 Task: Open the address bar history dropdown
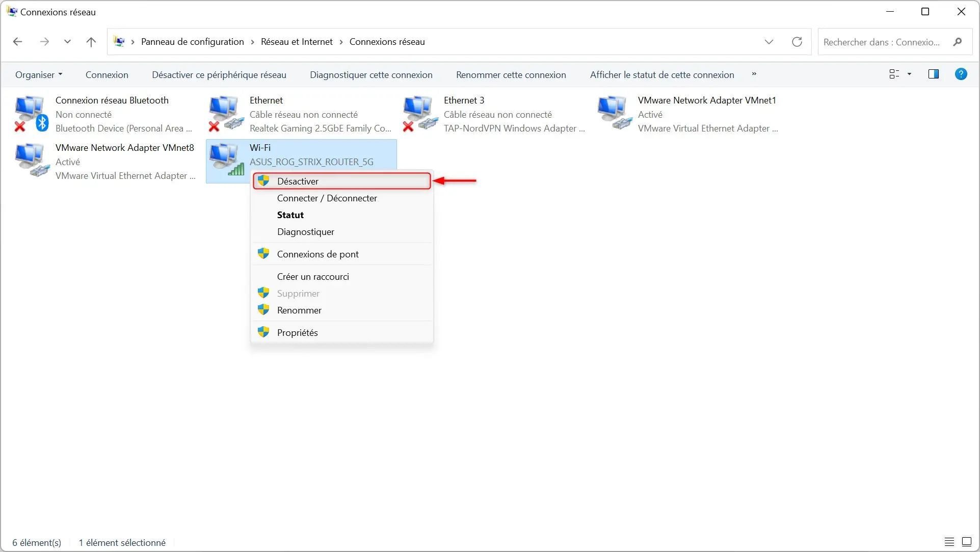pyautogui.click(x=769, y=42)
